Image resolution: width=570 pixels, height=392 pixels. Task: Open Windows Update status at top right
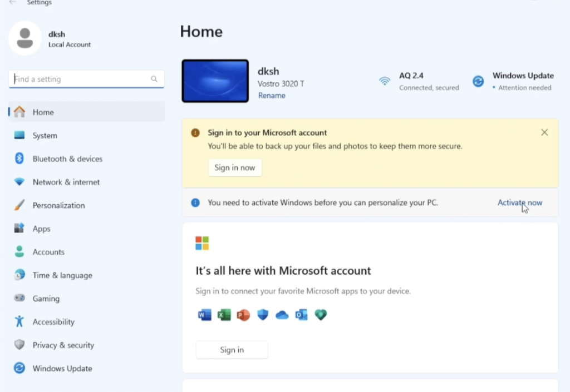(x=512, y=81)
